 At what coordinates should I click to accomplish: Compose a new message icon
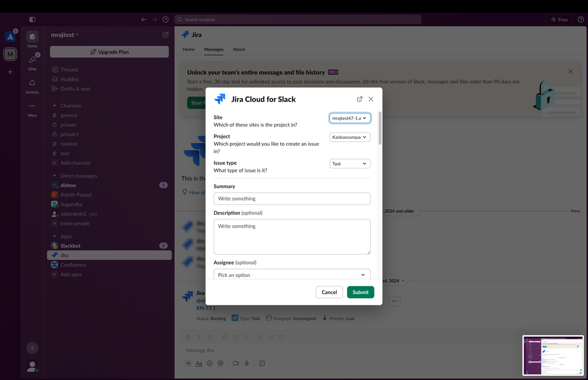[x=165, y=35]
